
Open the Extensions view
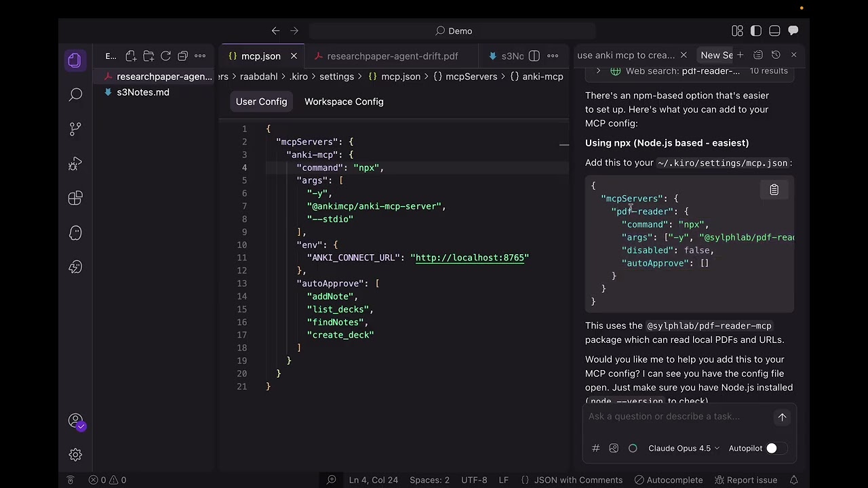(x=75, y=198)
